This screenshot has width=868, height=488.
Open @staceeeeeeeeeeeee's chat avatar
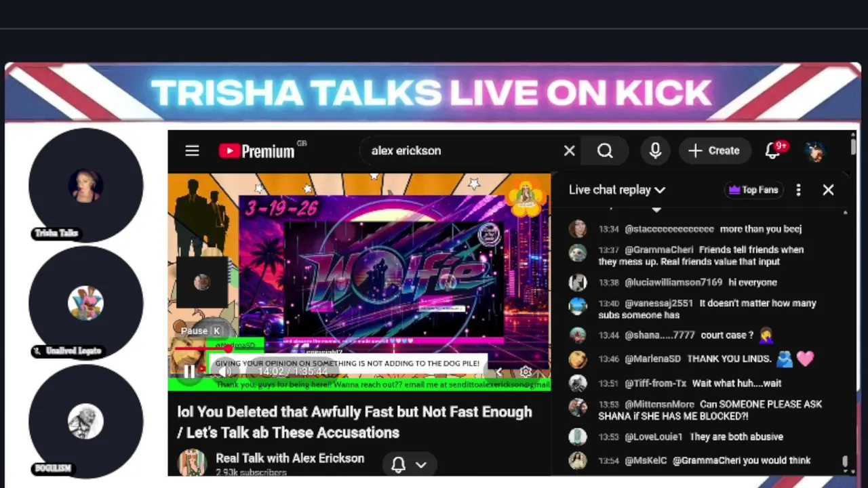pos(578,229)
